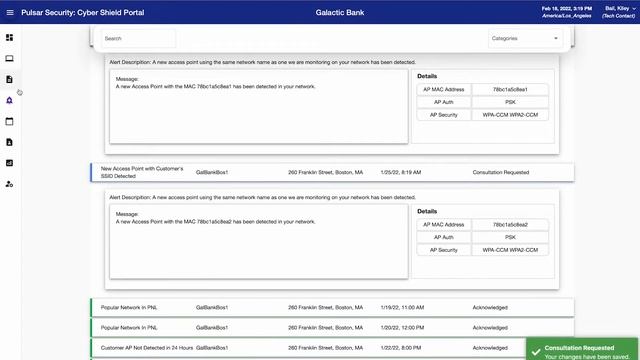Click the Search input field
Viewport: 640px width, 360px height.
pyautogui.click(x=139, y=38)
